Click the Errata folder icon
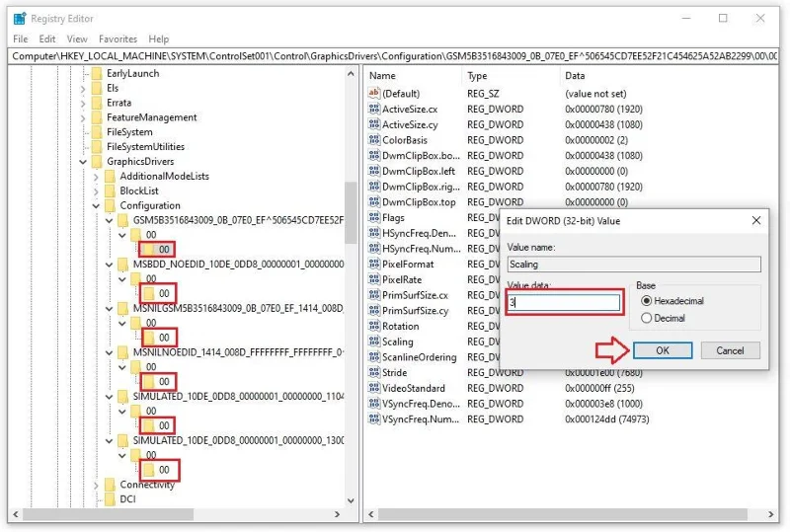This screenshot has height=532, width=790. (x=97, y=103)
